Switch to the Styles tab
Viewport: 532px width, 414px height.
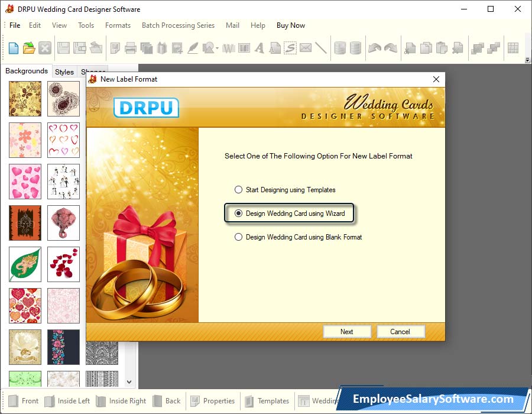point(64,72)
